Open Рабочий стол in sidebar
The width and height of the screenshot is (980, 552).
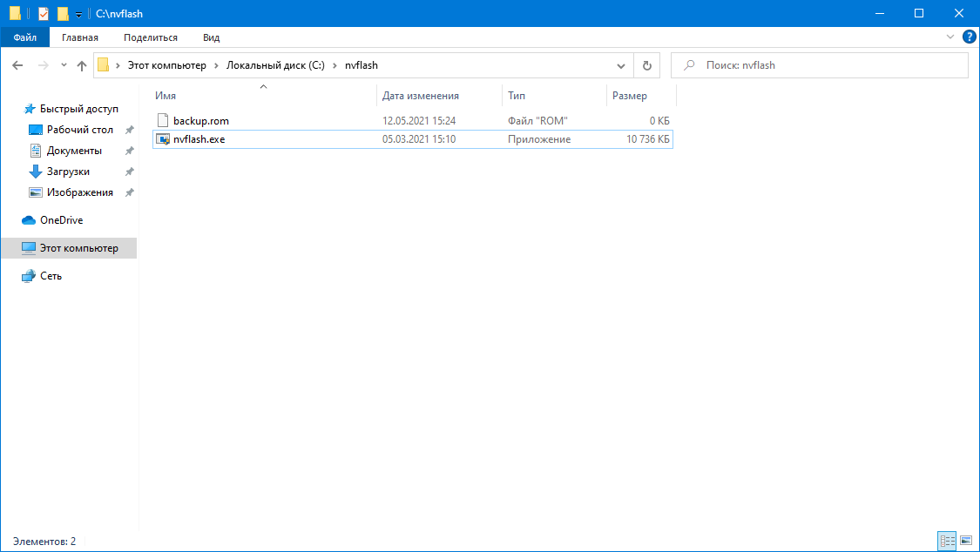[79, 129]
